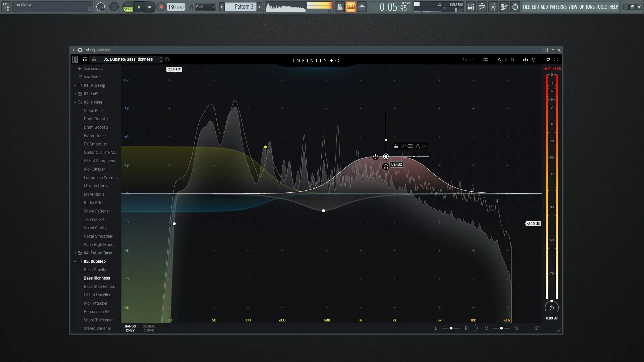Image resolution: width=644 pixels, height=362 pixels.
Task: Solo Band2 with the headphones icon
Action: (x=386, y=167)
